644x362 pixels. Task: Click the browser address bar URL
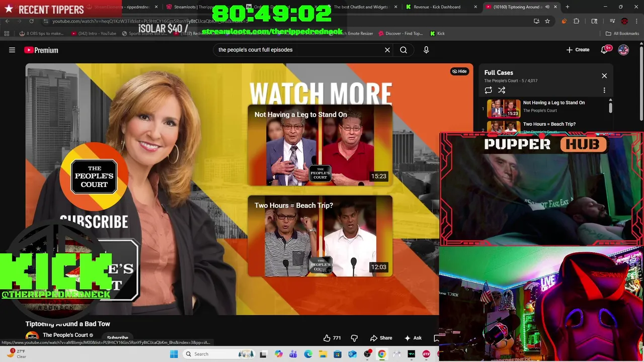tap(151, 21)
